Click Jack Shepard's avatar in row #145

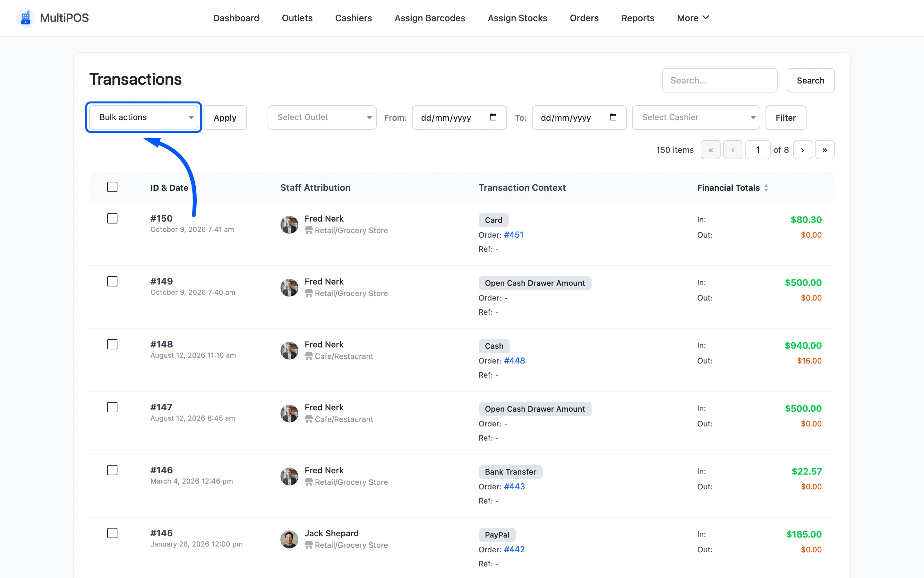tap(289, 539)
